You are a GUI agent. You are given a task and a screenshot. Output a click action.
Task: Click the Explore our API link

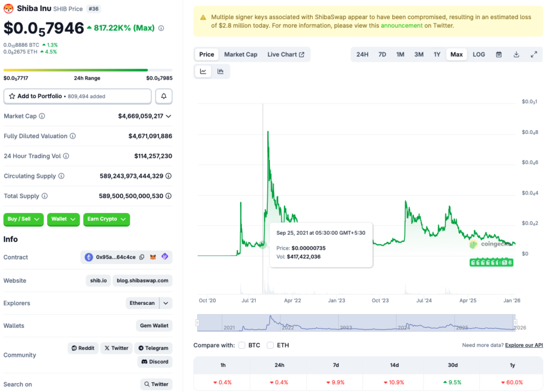[524, 345]
